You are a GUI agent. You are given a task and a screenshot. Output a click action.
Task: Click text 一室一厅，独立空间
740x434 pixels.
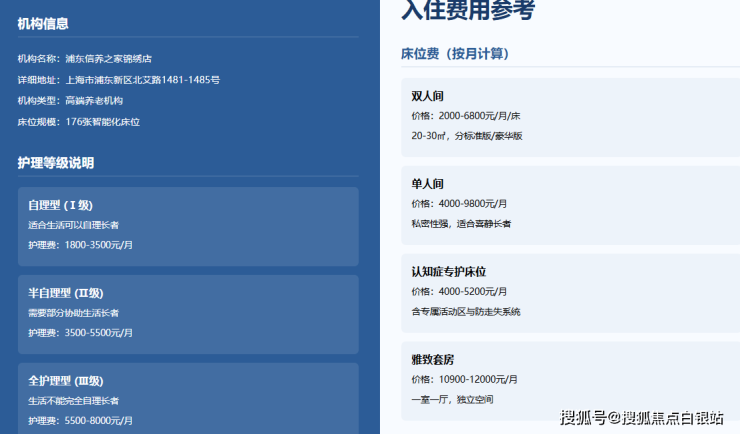pyautogui.click(x=452, y=400)
